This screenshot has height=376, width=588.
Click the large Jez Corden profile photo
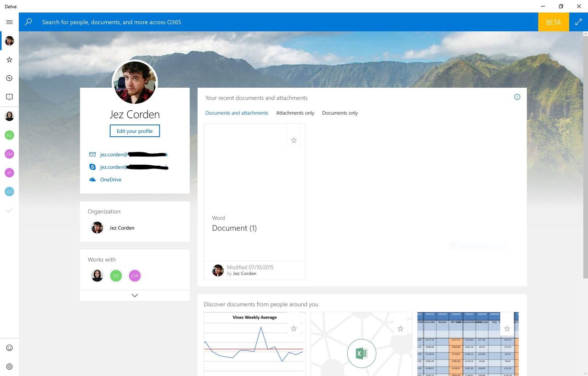pos(135,83)
